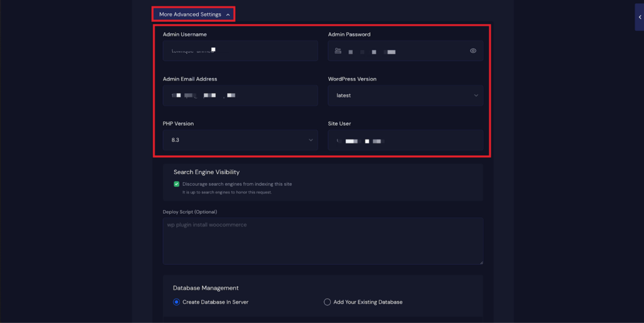Show password using the eye icon
This screenshot has height=323, width=644.
(x=473, y=51)
